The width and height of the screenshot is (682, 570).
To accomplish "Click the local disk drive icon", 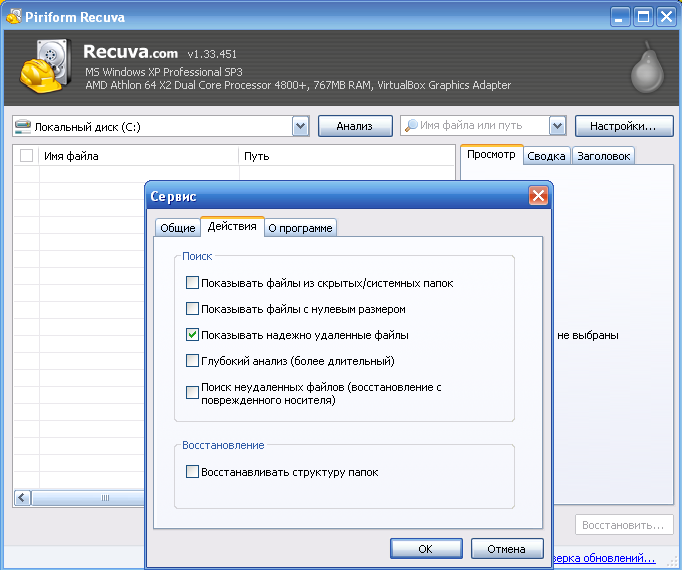I will (x=23, y=127).
